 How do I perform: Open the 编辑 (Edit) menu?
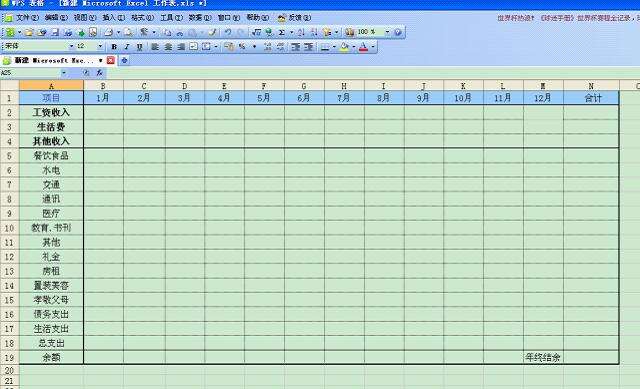[x=56, y=18]
